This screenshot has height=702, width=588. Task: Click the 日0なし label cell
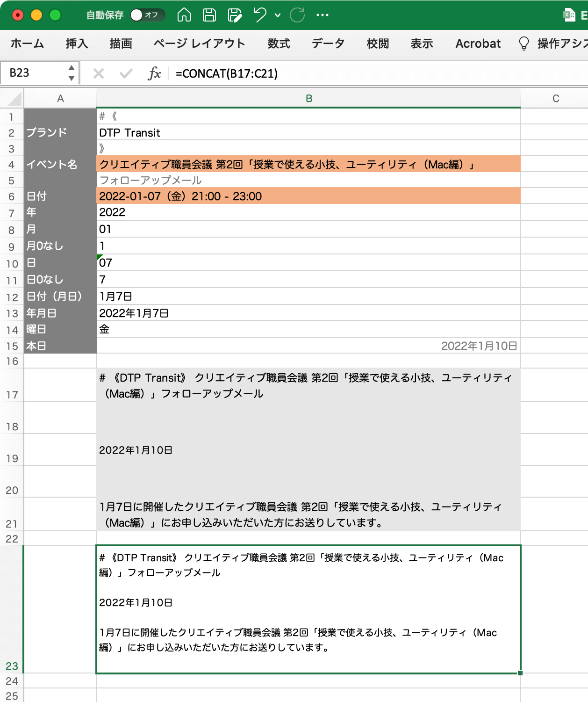[x=60, y=279]
